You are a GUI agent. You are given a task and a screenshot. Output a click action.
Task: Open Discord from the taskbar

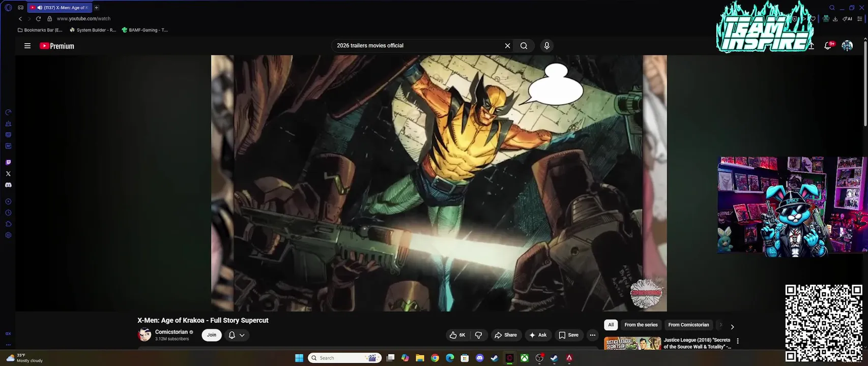pos(479,358)
